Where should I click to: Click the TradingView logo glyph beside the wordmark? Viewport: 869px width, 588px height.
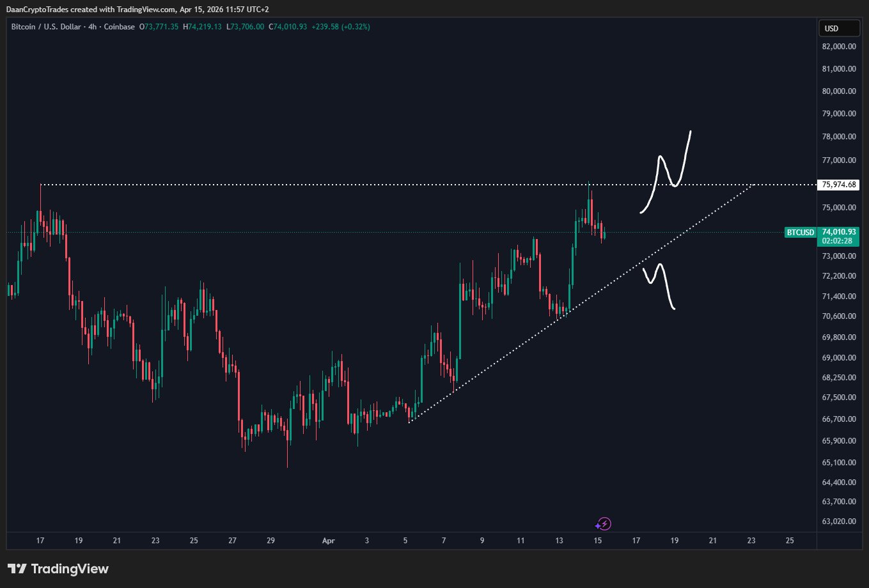18,568
